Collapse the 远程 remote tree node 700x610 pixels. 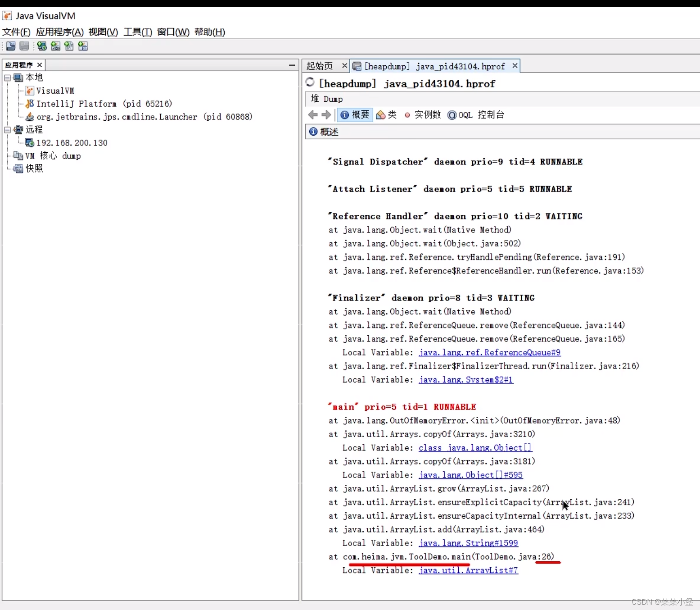[7, 130]
